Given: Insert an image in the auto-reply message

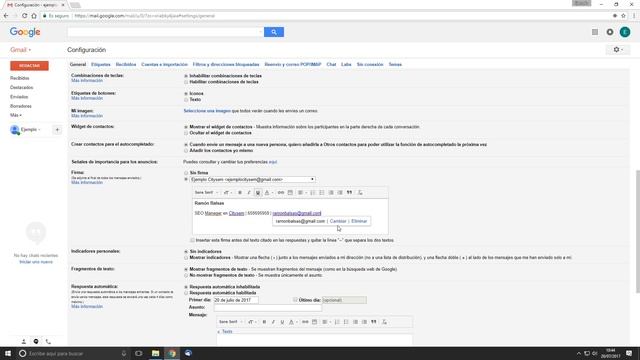Looking at the screenshot, I should pos(314,322).
